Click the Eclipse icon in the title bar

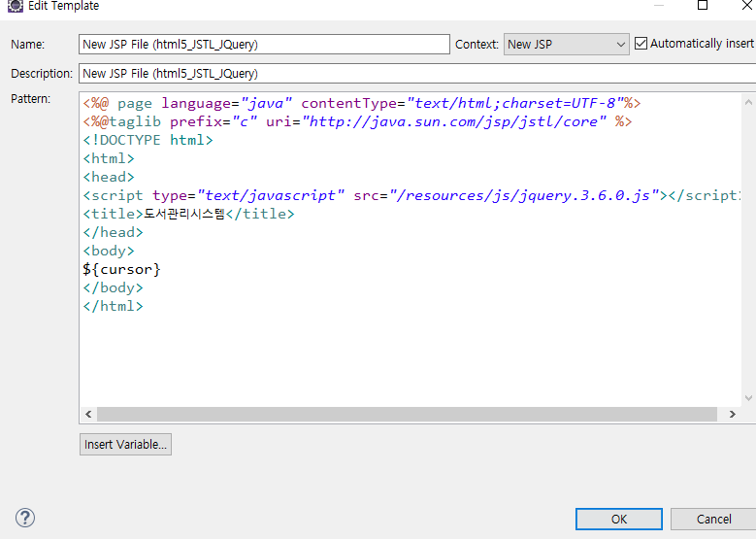(16, 5)
